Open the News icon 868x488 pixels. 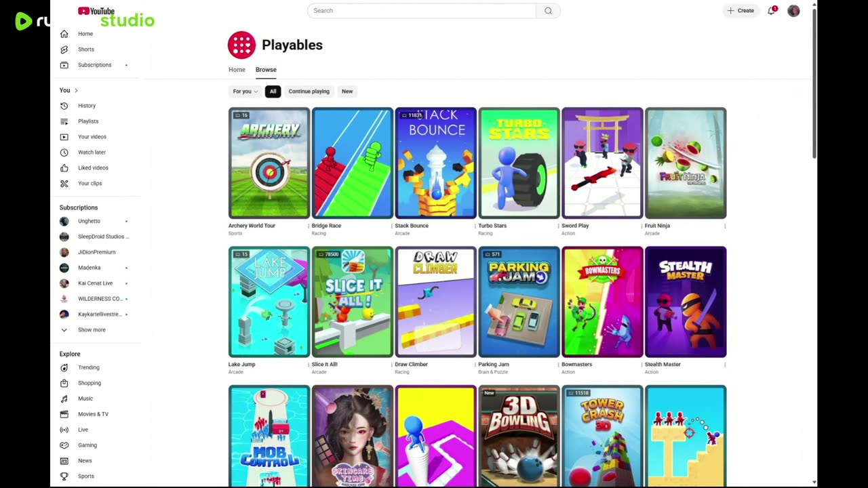(64, 461)
